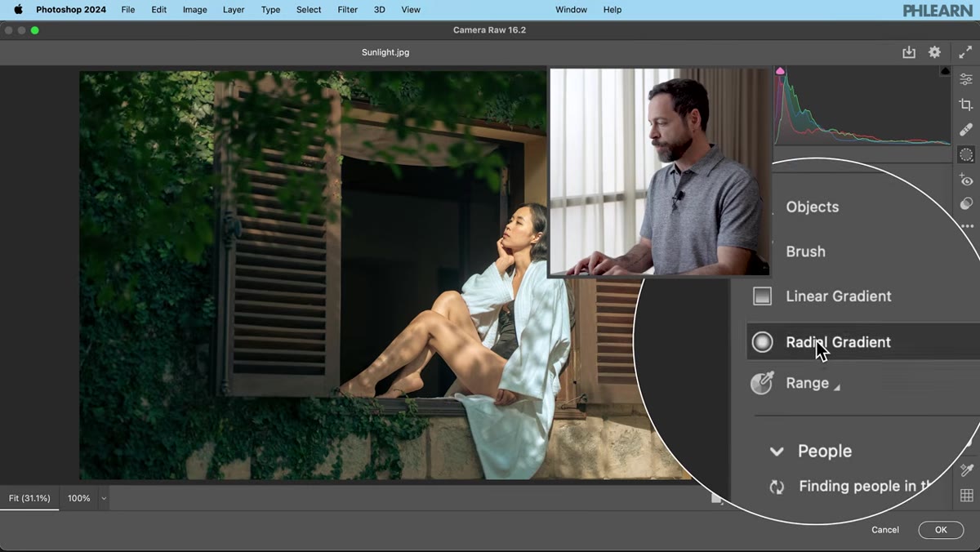This screenshot has width=980, height=552.
Task: Expand the Range mask options triangle
Action: [x=837, y=387]
